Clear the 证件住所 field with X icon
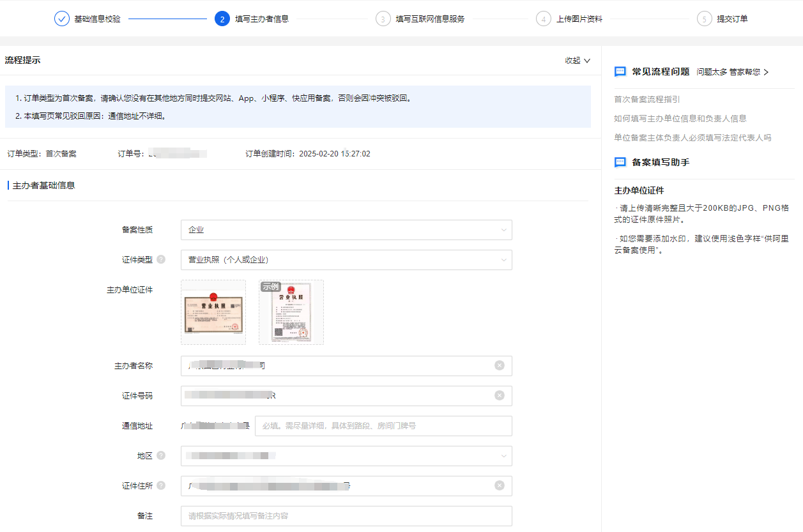Screen dimensions: 803x532 [x=499, y=485]
